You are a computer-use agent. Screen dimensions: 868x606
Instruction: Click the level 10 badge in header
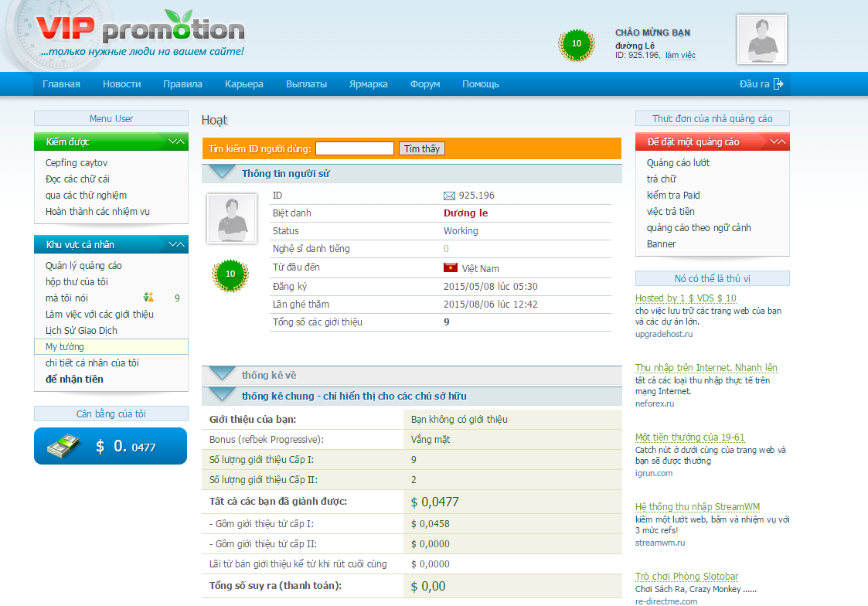[577, 44]
